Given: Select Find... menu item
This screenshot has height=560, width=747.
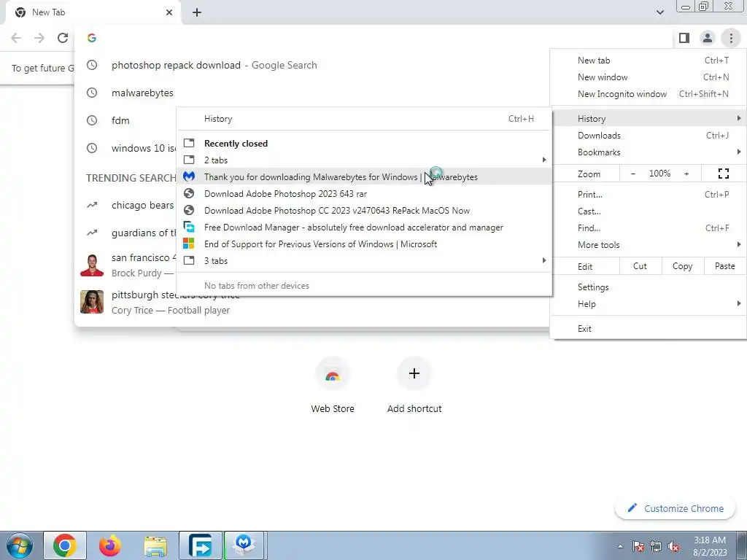Looking at the screenshot, I should tap(649, 227).
